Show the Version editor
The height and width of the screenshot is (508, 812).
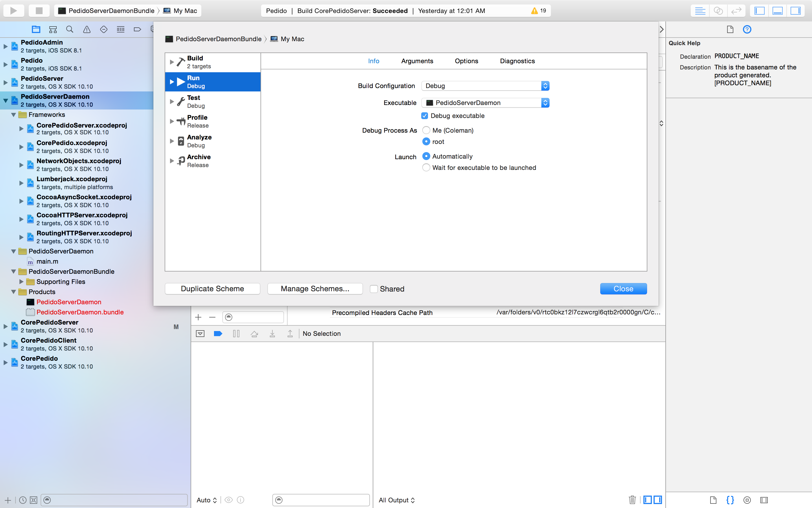(x=736, y=10)
